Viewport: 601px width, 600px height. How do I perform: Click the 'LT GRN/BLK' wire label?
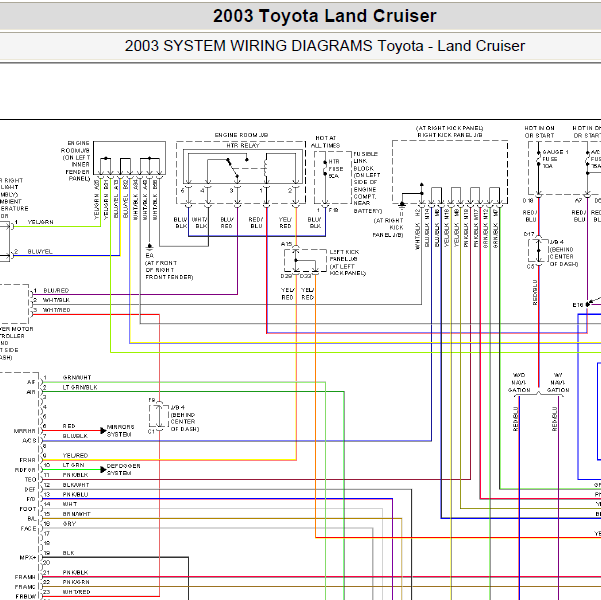[80, 387]
